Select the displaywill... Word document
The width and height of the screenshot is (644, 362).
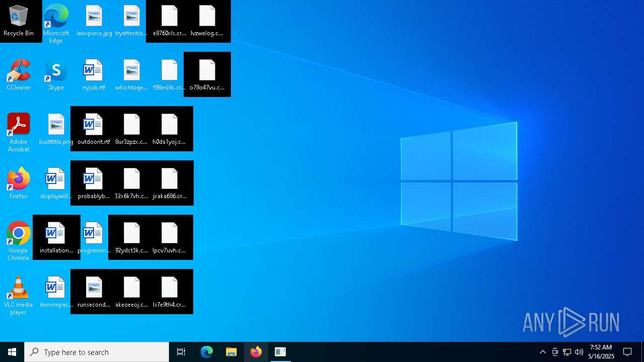56,184
